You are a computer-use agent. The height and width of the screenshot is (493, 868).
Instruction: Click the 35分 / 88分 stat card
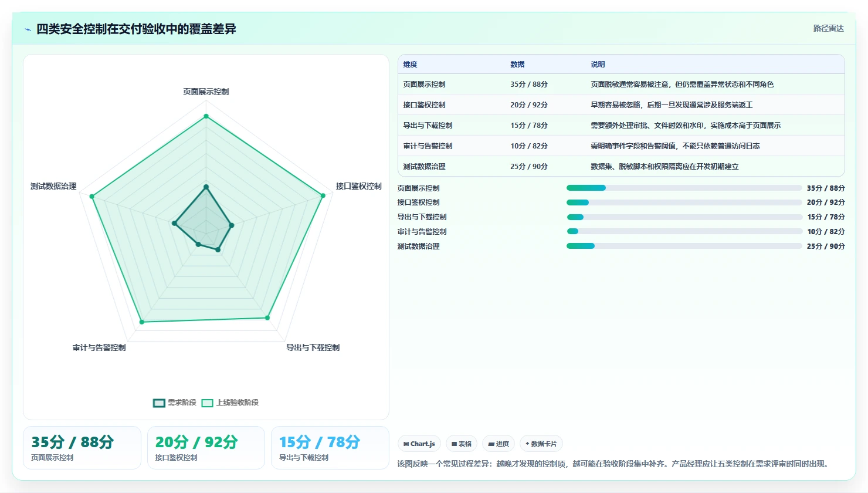pyautogui.click(x=82, y=448)
